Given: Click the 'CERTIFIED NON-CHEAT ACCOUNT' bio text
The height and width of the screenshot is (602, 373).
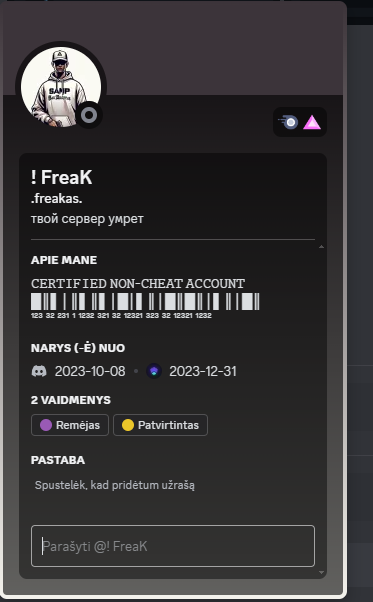Looking at the screenshot, I should [138, 284].
